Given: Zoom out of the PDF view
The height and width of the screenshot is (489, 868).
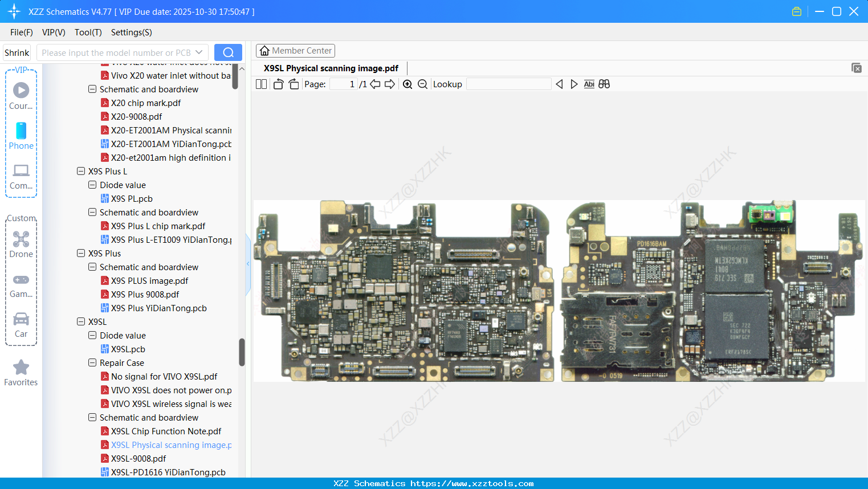Looking at the screenshot, I should (x=422, y=84).
